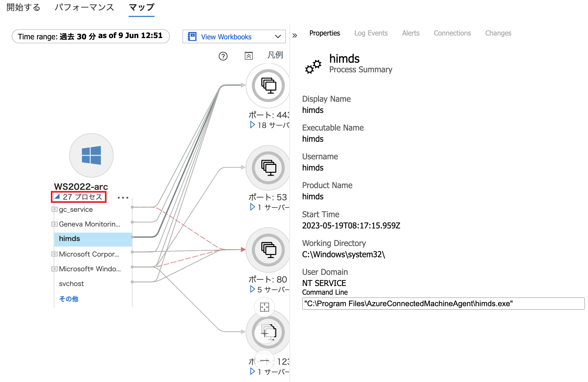Click the himds process gears icon
The image size is (588, 382).
click(313, 66)
